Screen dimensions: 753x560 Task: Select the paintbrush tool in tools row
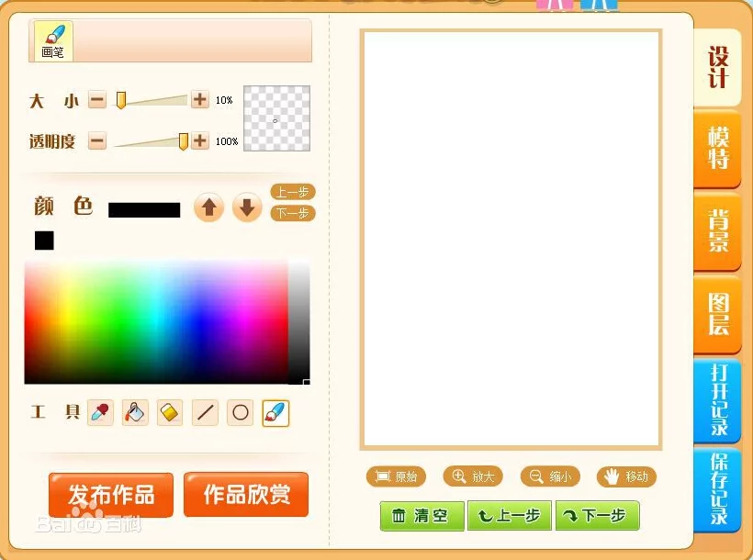click(x=275, y=413)
